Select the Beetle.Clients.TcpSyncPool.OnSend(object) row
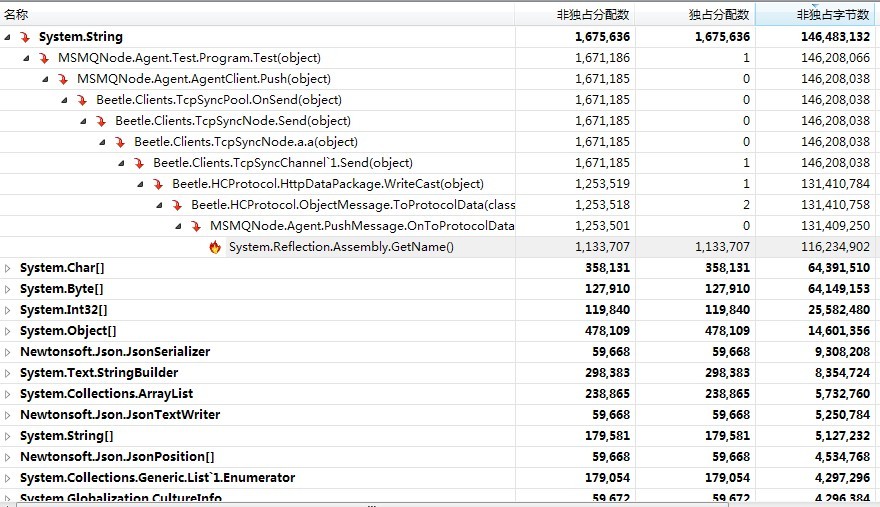 point(219,100)
